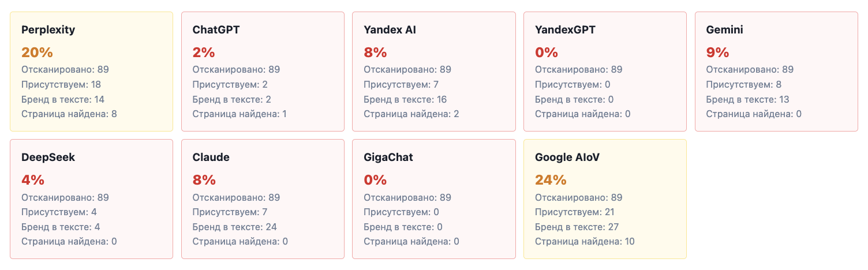Select the Gemini card
Viewport: 868px width, 270px height.
coord(776,72)
